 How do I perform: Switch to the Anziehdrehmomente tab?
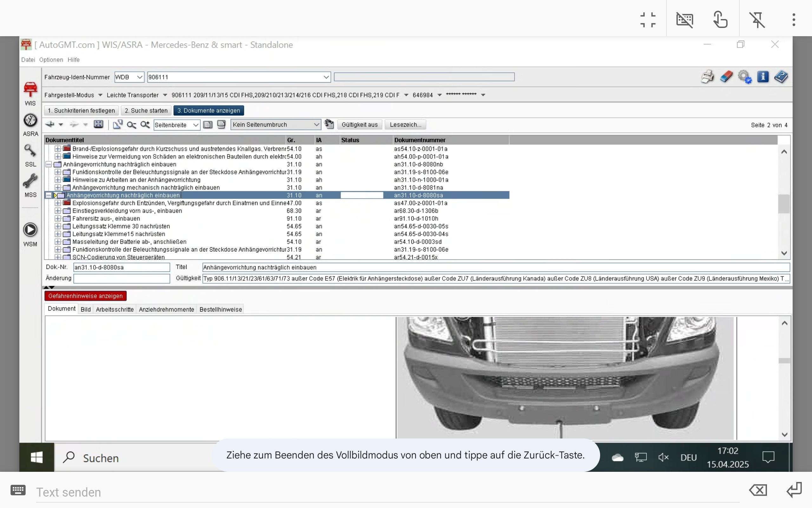(x=167, y=310)
